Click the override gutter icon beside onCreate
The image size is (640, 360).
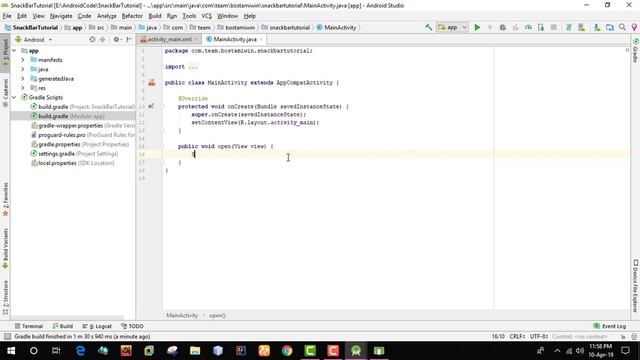click(x=151, y=107)
